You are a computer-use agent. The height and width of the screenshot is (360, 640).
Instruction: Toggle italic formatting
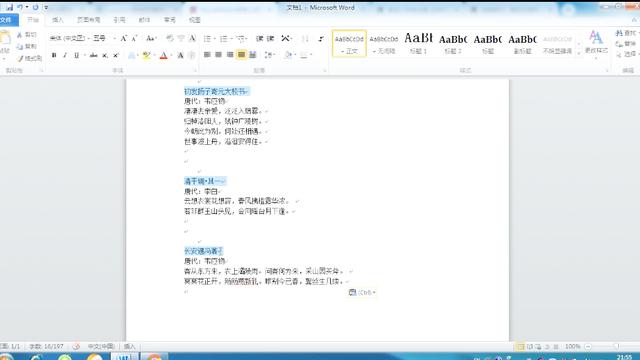[x=65, y=55]
